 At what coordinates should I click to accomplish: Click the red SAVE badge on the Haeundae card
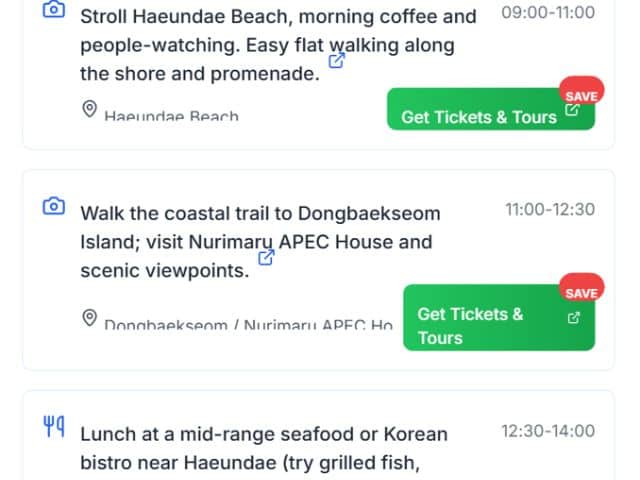coord(581,94)
